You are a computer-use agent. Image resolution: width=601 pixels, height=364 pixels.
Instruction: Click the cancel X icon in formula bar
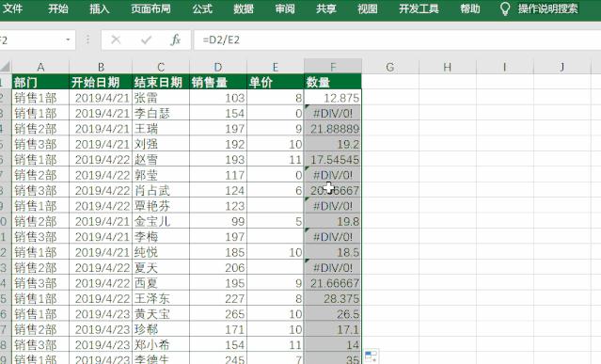116,40
